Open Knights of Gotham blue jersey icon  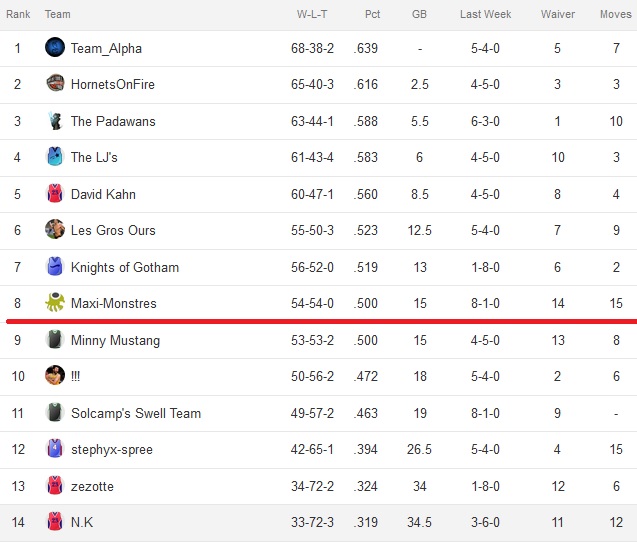click(55, 266)
